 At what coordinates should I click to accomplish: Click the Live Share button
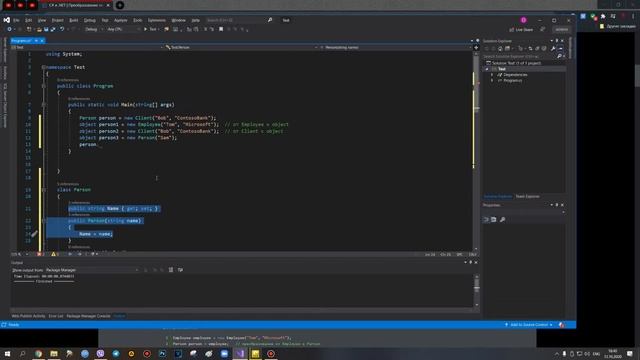(x=521, y=29)
